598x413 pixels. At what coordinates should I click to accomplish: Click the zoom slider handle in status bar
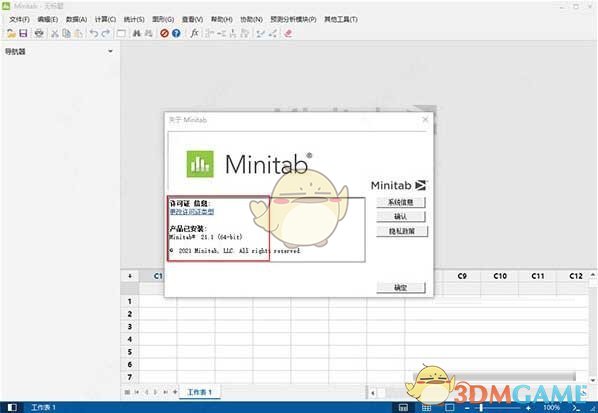481,408
